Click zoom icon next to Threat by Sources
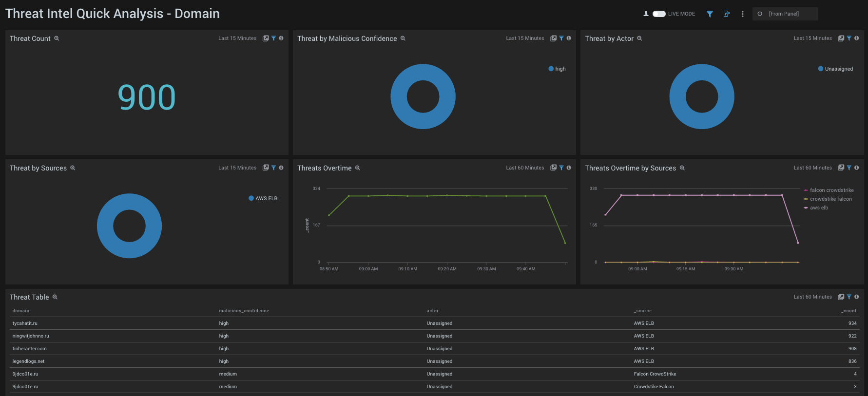This screenshot has height=396, width=868. pos(73,168)
